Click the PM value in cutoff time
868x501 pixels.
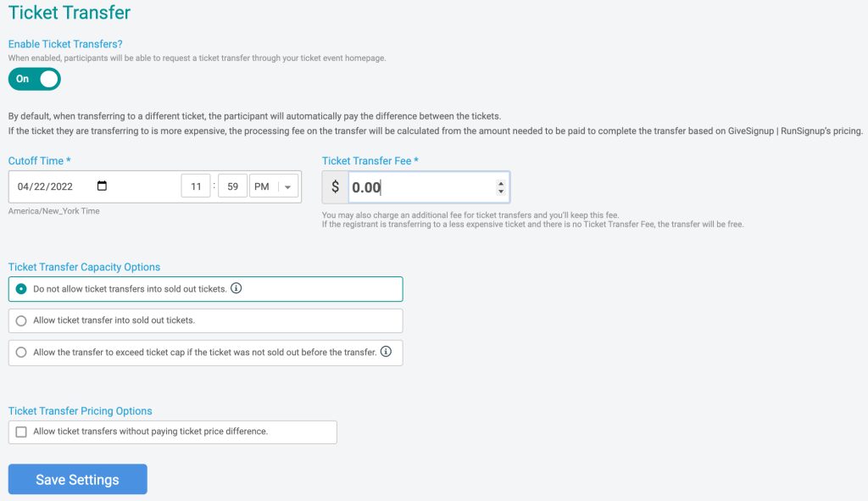(262, 186)
